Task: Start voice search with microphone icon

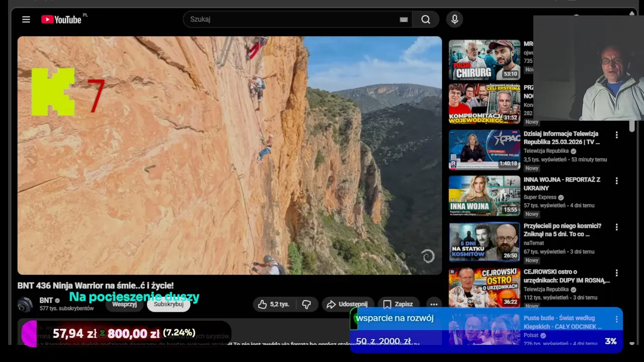Action: coord(455,19)
